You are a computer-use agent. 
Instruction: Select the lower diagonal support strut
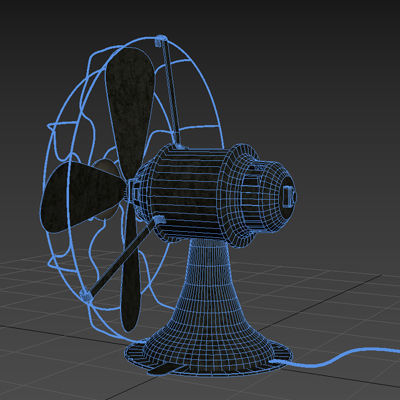122,258
